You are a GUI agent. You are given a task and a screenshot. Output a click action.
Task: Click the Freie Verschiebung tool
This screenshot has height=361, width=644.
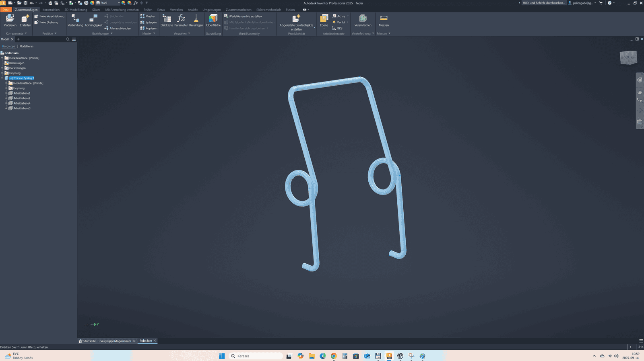coord(49,16)
